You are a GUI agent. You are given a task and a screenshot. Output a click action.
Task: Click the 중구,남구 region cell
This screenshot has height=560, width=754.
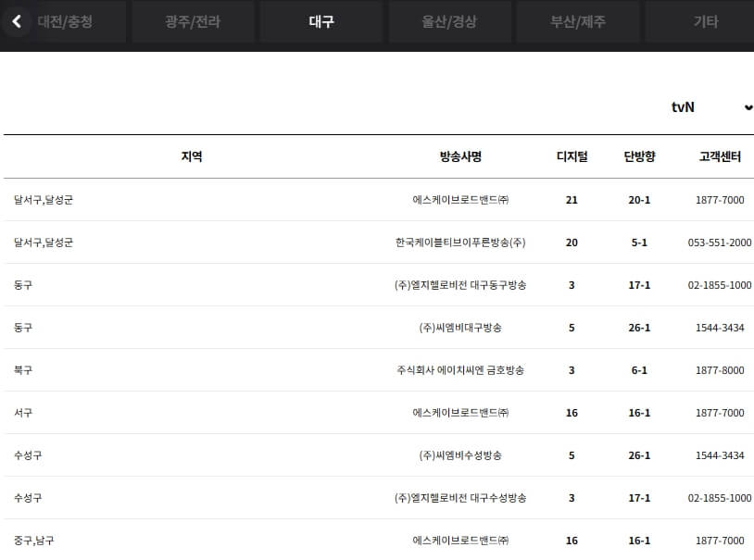[x=33, y=541]
